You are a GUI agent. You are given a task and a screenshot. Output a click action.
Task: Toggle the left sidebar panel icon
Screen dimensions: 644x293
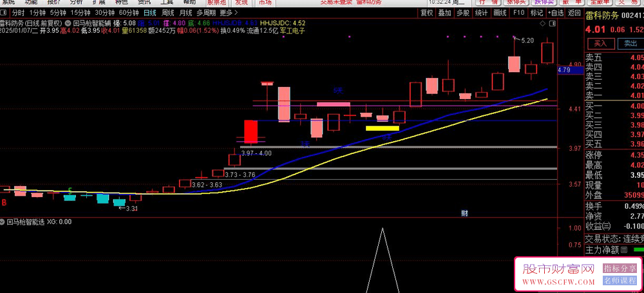tap(4, 12)
